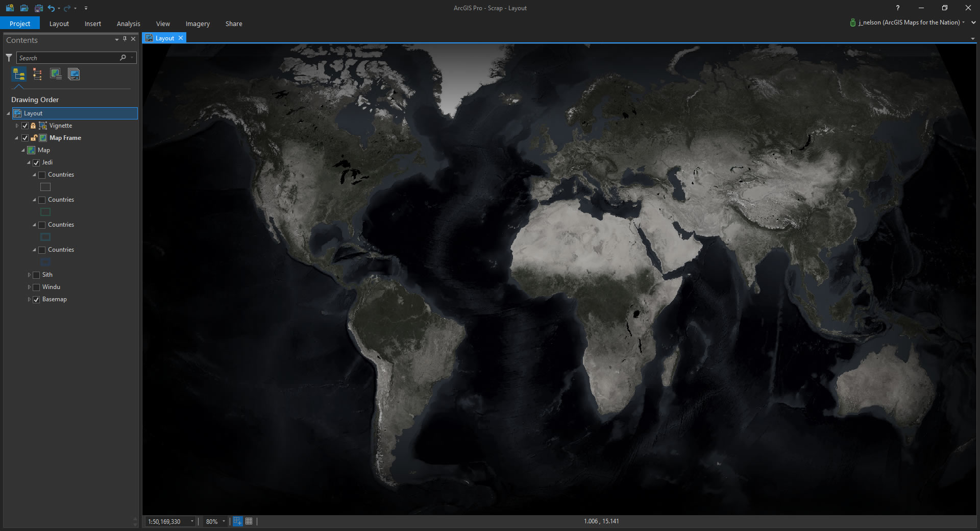Image resolution: width=980 pixels, height=531 pixels.
Task: Expand the Windu group layer
Action: tap(29, 287)
